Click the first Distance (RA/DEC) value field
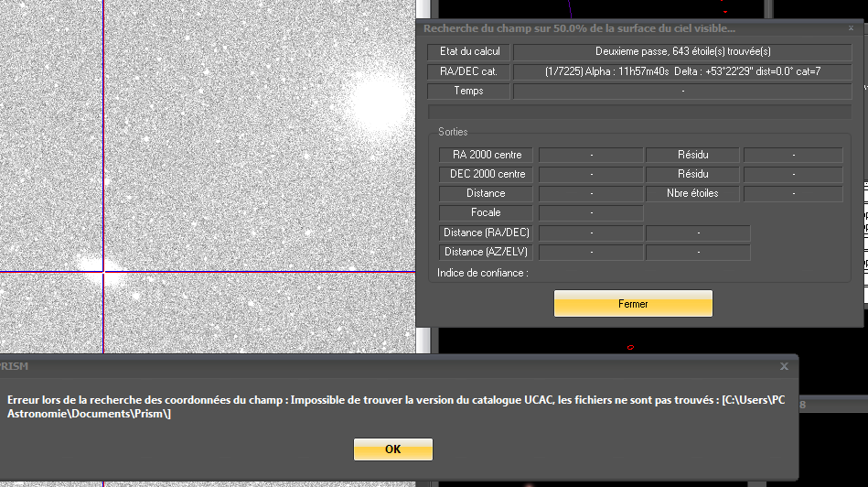Image resolution: width=868 pixels, height=487 pixels. tap(591, 233)
